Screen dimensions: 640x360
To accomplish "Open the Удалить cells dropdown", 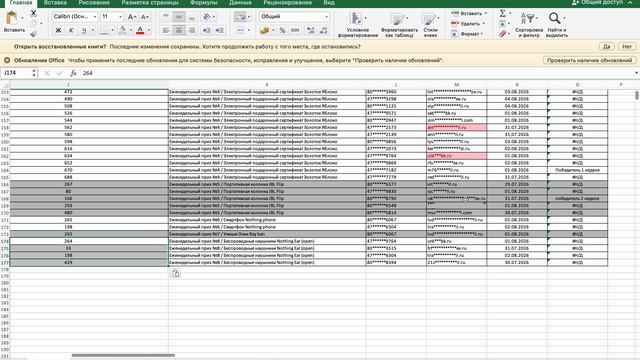I will coord(469,24).
